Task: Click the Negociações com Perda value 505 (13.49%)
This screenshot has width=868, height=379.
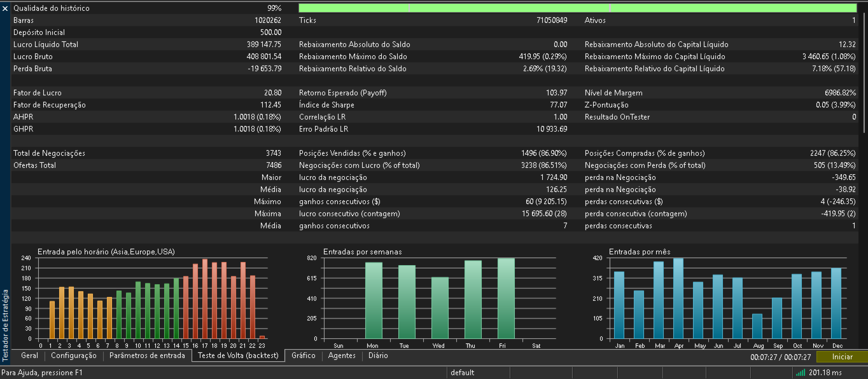Action: click(834, 165)
